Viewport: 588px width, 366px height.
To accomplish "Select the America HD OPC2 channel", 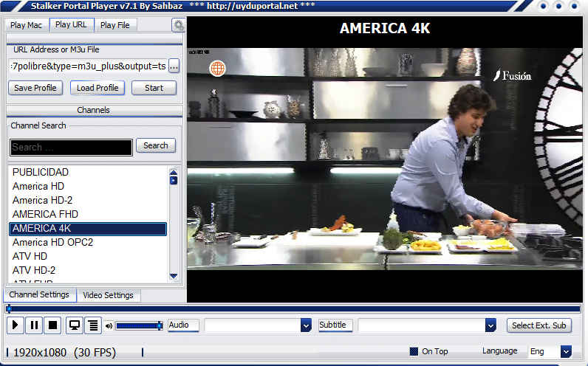I will (x=88, y=242).
